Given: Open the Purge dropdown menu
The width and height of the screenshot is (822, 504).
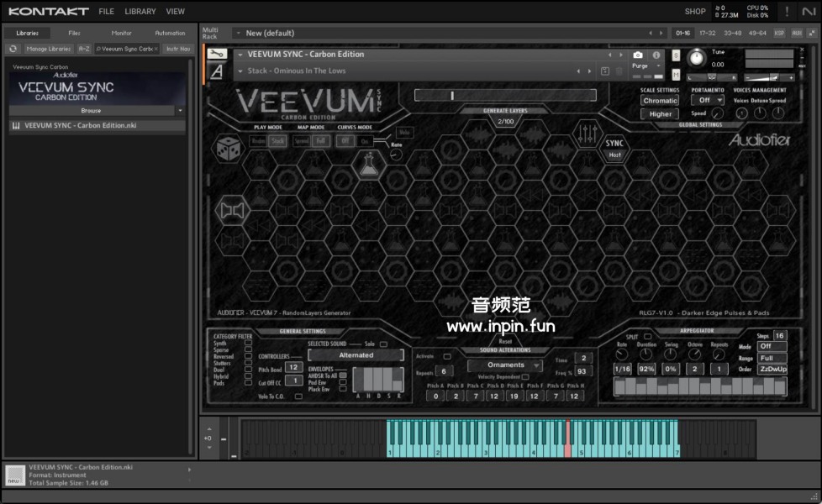Looking at the screenshot, I should [x=646, y=66].
